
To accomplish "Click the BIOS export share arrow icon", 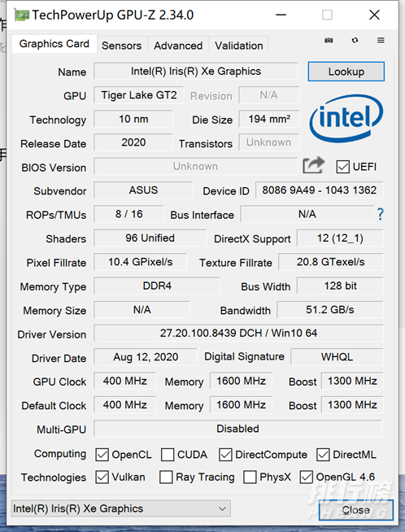I will click(x=313, y=165).
